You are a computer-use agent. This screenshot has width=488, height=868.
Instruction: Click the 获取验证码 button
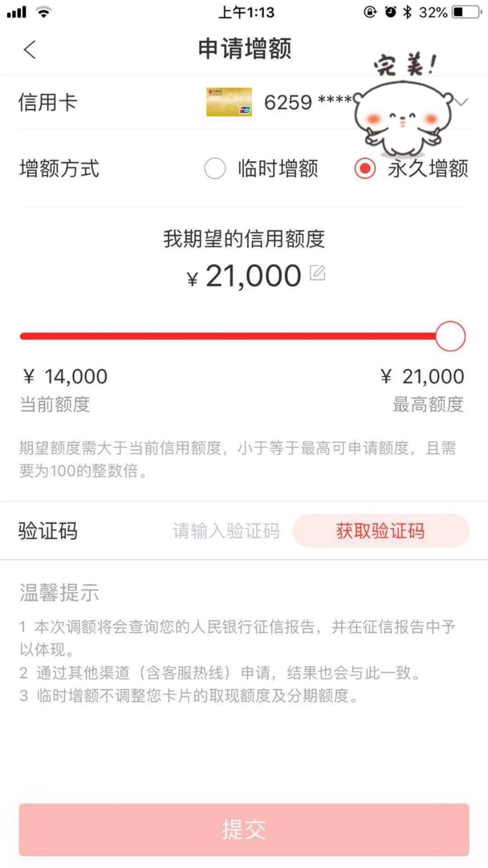pos(380,531)
